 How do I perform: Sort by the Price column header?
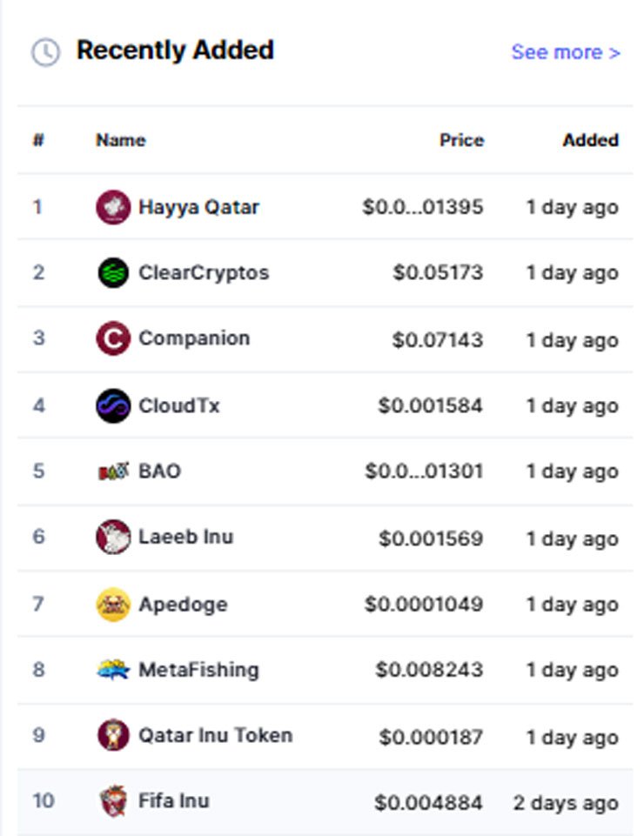(x=461, y=140)
